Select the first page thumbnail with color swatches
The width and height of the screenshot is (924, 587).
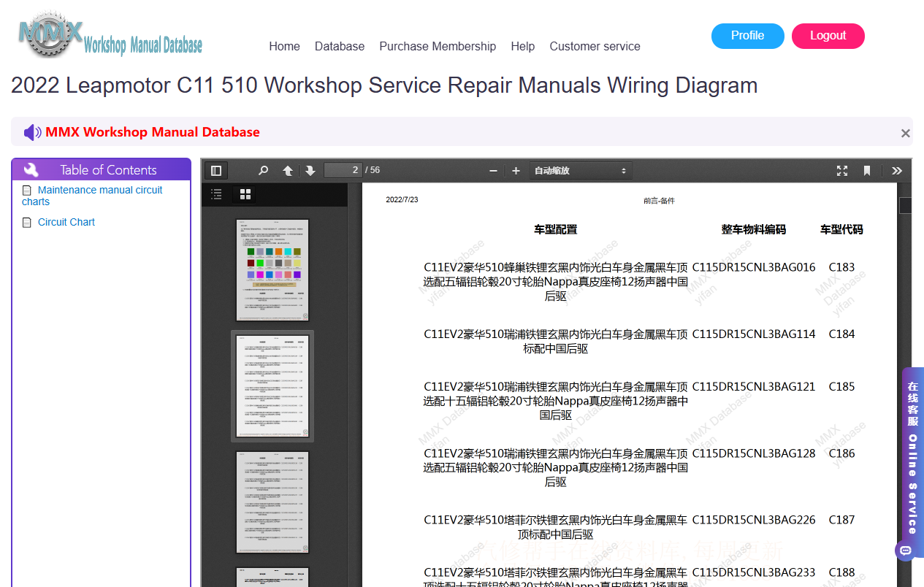tap(272, 270)
